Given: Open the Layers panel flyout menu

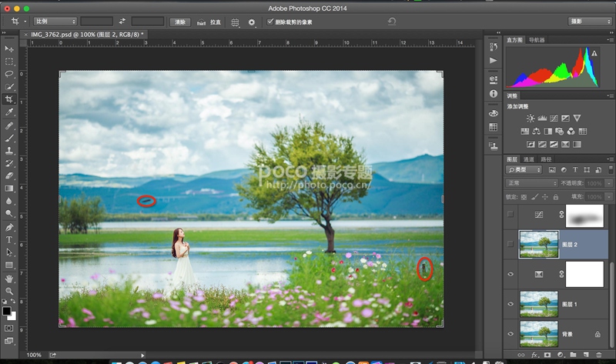Looking at the screenshot, I should (610, 159).
